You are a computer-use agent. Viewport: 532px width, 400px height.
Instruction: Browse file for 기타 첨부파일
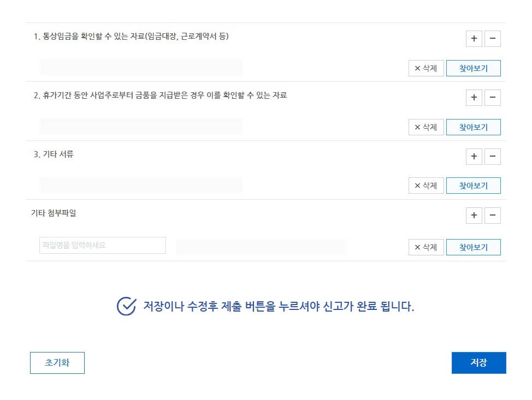click(473, 247)
